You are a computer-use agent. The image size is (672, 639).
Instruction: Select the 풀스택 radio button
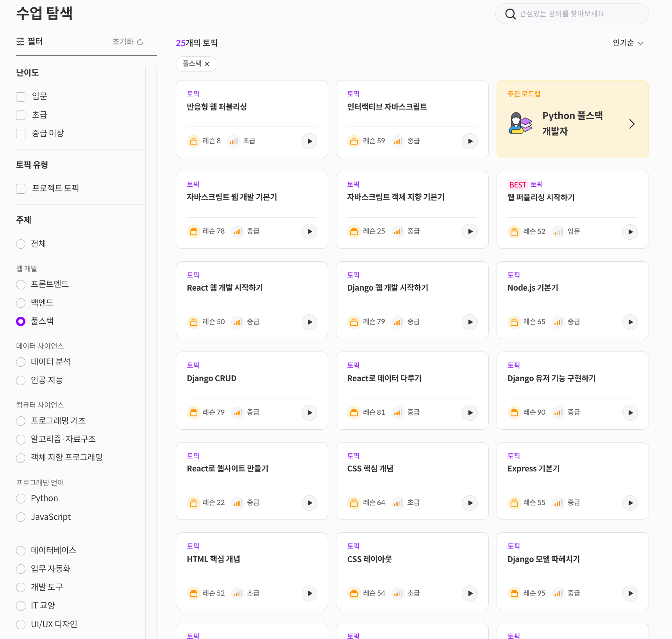click(21, 321)
